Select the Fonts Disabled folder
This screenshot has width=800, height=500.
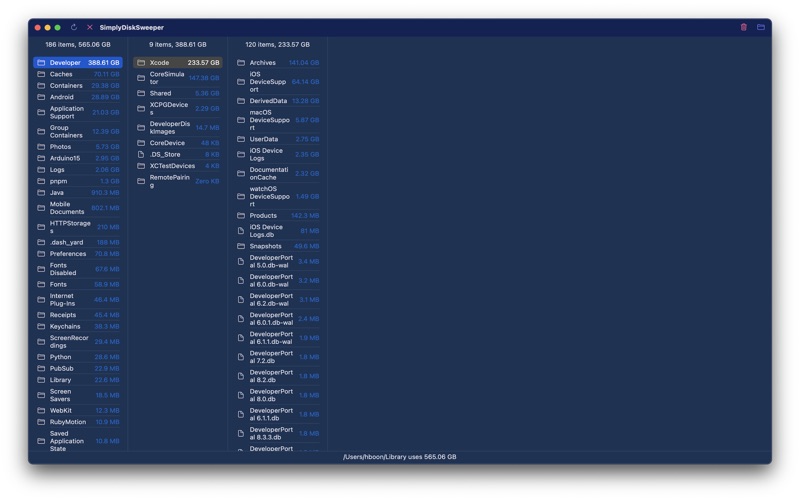pos(78,269)
